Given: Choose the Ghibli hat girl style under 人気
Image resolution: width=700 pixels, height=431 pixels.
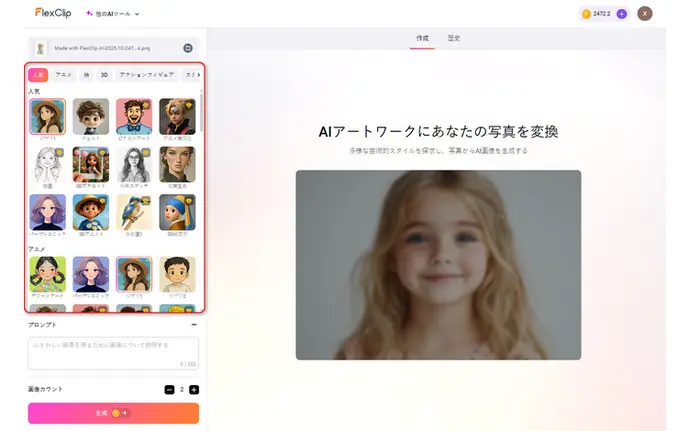Looking at the screenshot, I should tap(47, 117).
